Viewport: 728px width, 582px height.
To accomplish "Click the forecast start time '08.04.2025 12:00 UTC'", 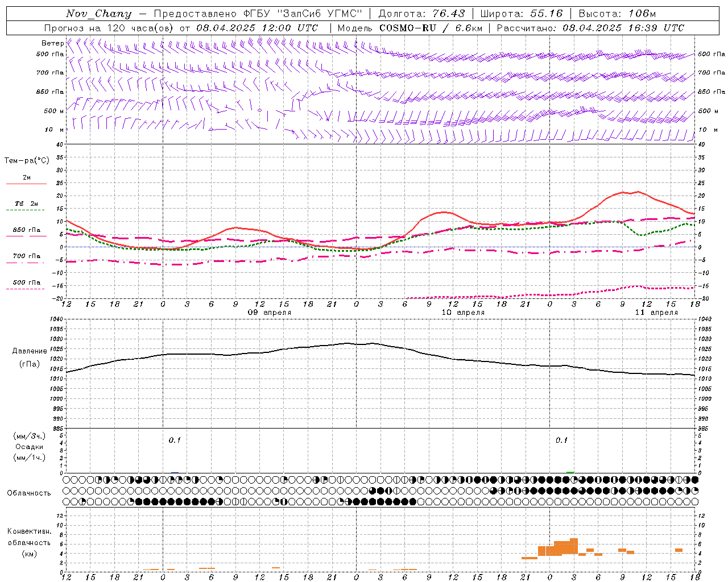I will tap(257, 28).
